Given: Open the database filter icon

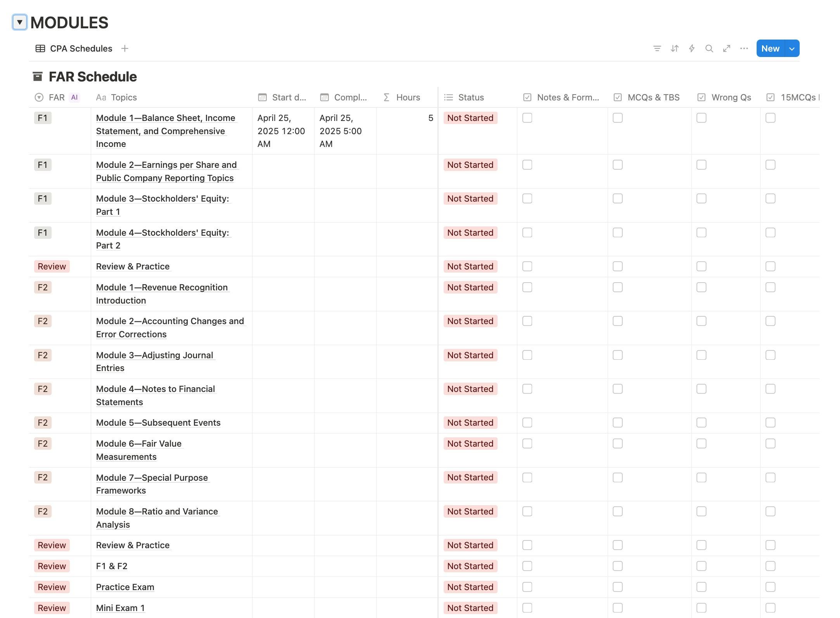Looking at the screenshot, I should [657, 48].
